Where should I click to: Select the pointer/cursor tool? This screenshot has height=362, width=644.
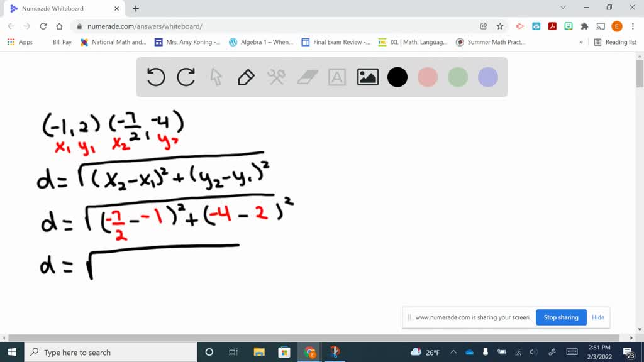click(216, 77)
